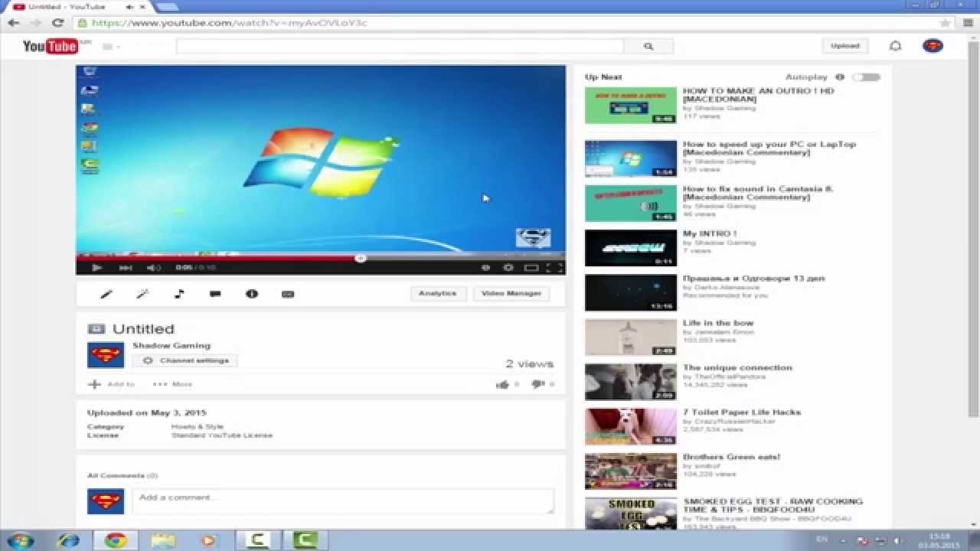Open the Life in the bow video thumbnail
Screen dimensions: 980x551
(631, 337)
